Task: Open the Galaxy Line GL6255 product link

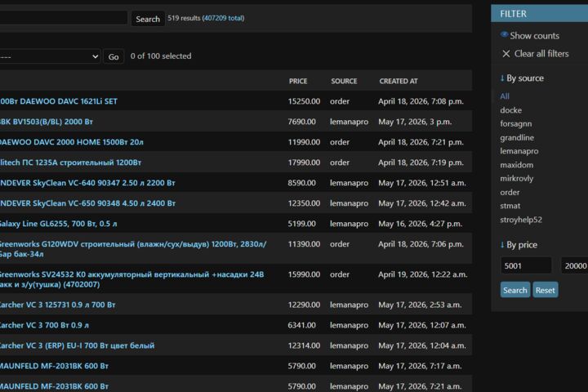Action: [58, 224]
